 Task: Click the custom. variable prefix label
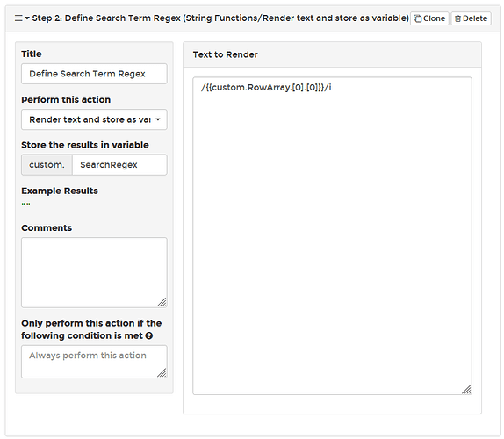[x=47, y=164]
